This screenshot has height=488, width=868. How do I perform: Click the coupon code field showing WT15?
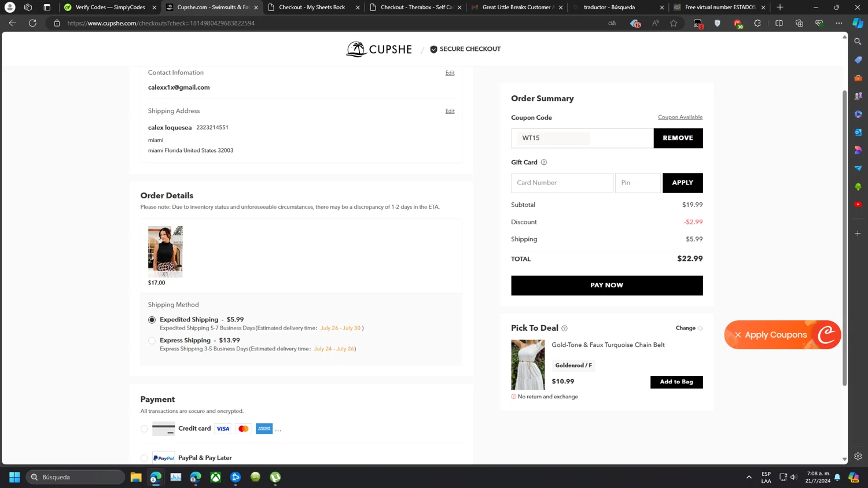click(582, 138)
